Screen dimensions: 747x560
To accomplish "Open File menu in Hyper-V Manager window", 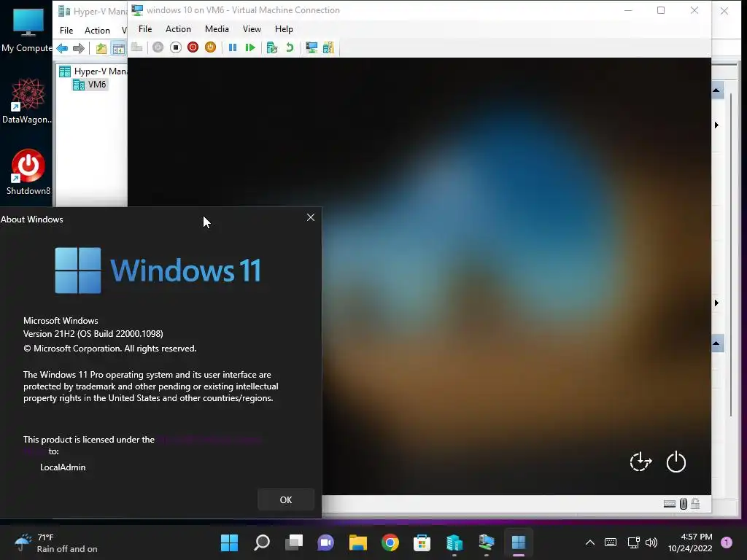I will click(66, 31).
